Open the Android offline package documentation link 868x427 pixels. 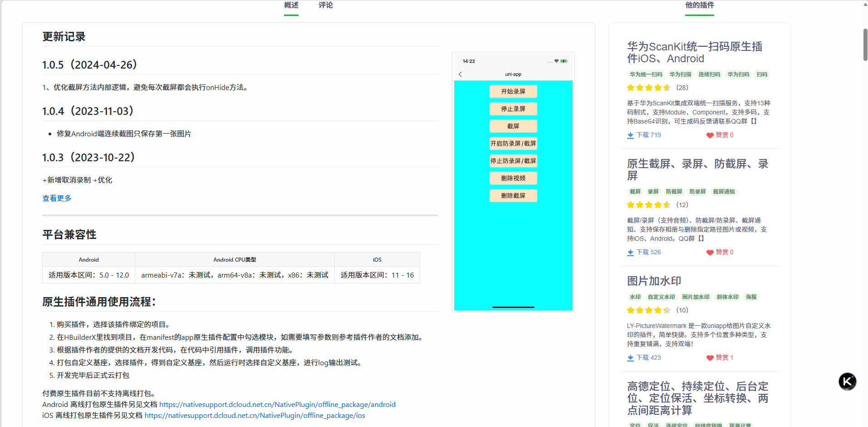278,404
